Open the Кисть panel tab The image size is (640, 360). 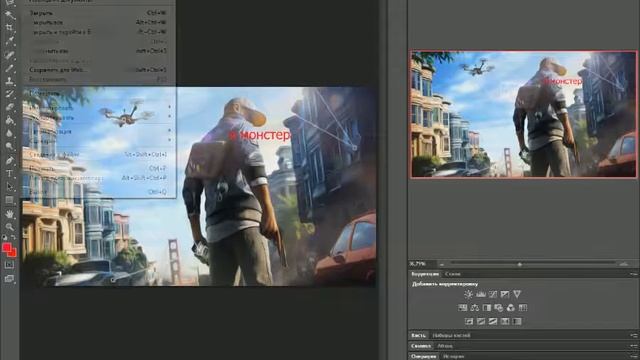tap(418, 336)
